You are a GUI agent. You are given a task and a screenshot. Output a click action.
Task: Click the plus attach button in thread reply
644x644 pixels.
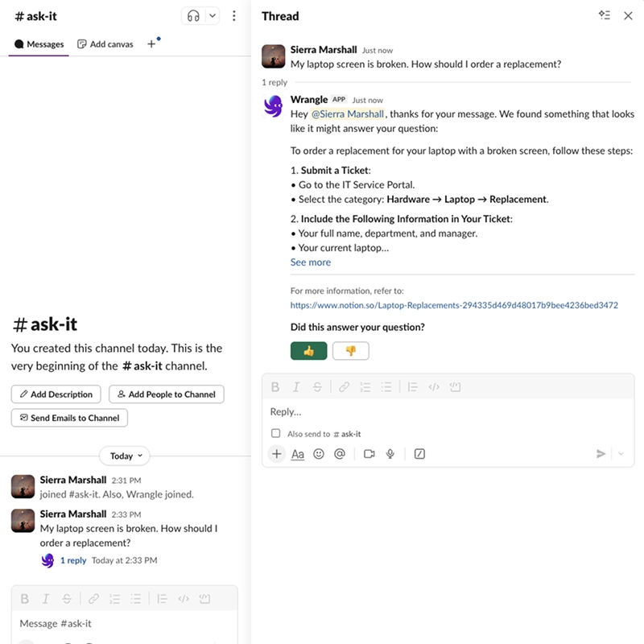(277, 454)
